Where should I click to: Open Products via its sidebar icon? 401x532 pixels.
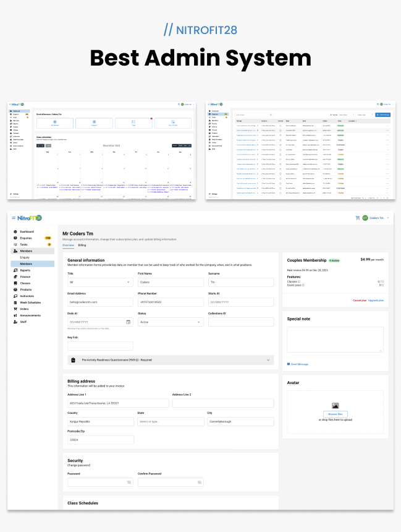click(x=15, y=290)
